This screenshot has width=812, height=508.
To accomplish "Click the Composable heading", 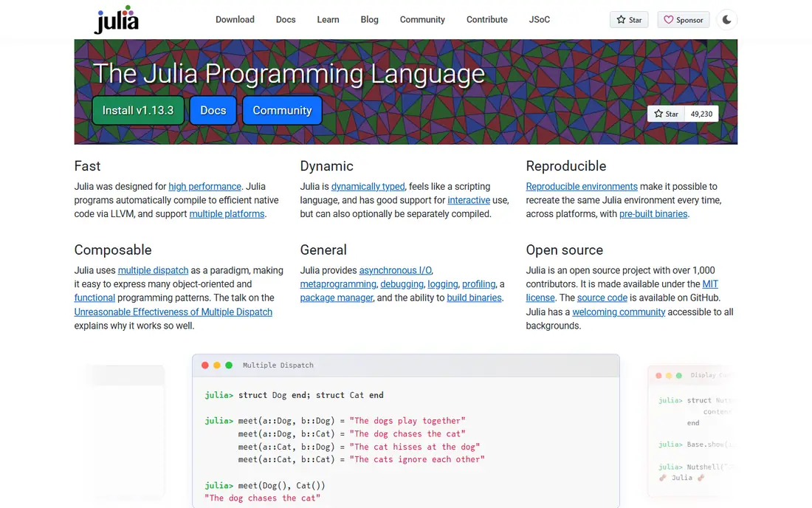I will click(x=113, y=250).
